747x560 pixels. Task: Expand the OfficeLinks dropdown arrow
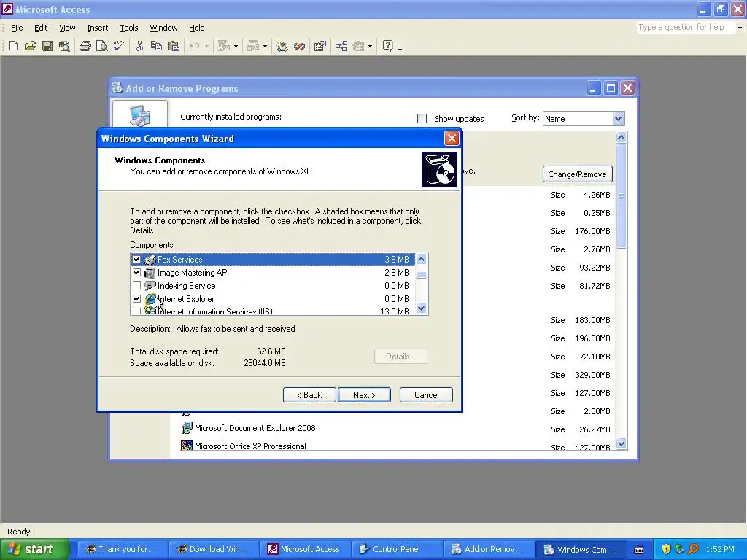[x=236, y=46]
